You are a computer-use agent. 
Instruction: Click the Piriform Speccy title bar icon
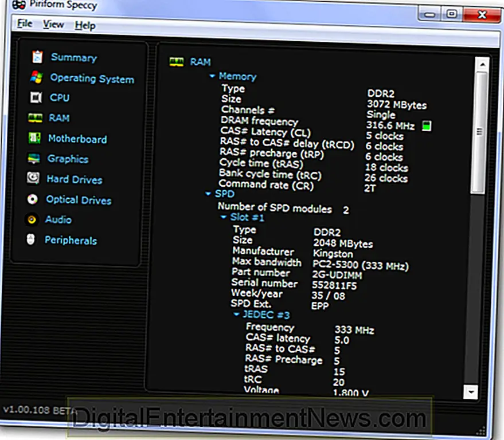[19, 4]
